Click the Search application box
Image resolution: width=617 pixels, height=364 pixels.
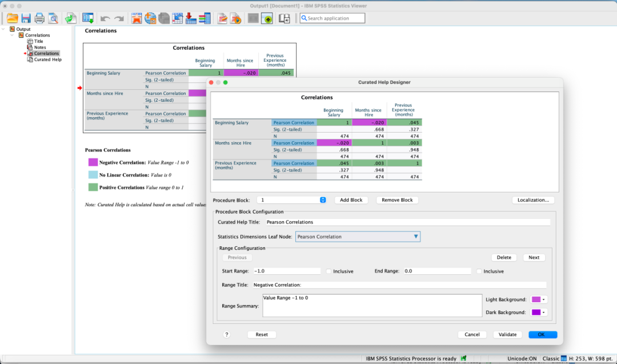[x=332, y=18]
